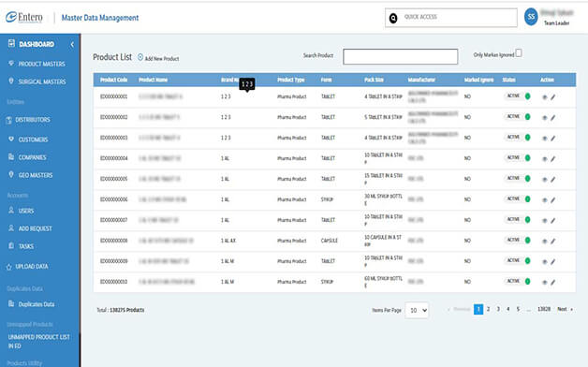
Task: Click the Quick Access search icon
Action: 393,18
